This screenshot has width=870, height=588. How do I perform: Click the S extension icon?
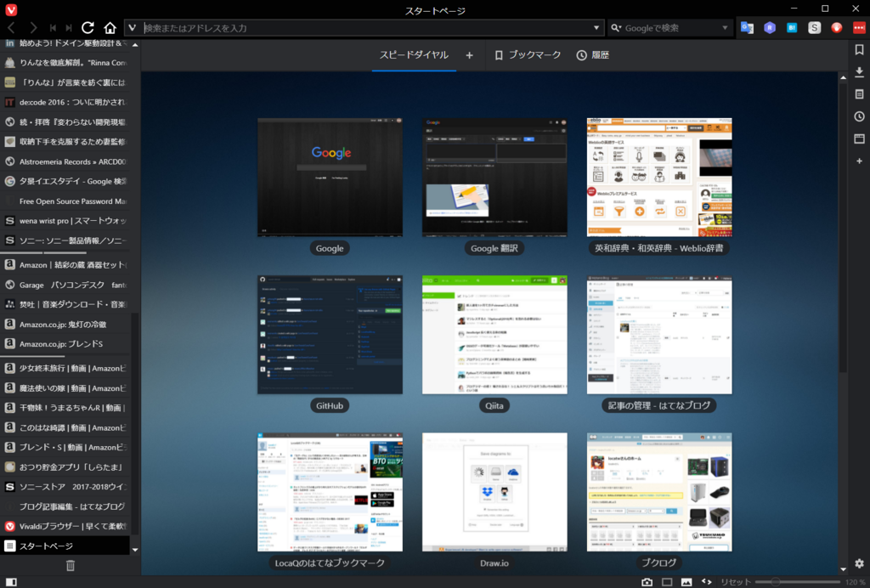pos(814,28)
